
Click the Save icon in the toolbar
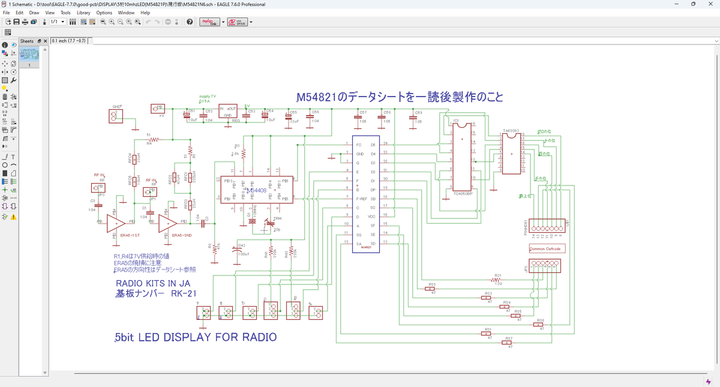(x=17, y=22)
